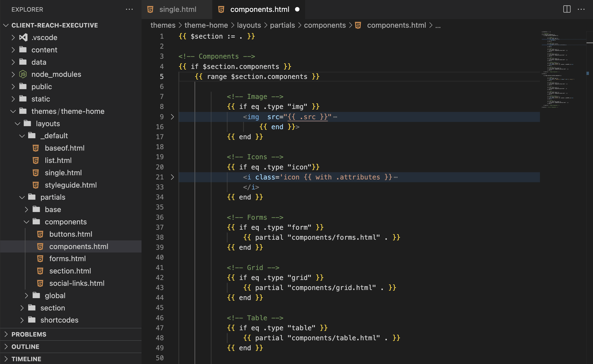Collapse CLIENT-REACH-EXECUTIVE root folder
The image size is (593, 364).
(x=6, y=25)
